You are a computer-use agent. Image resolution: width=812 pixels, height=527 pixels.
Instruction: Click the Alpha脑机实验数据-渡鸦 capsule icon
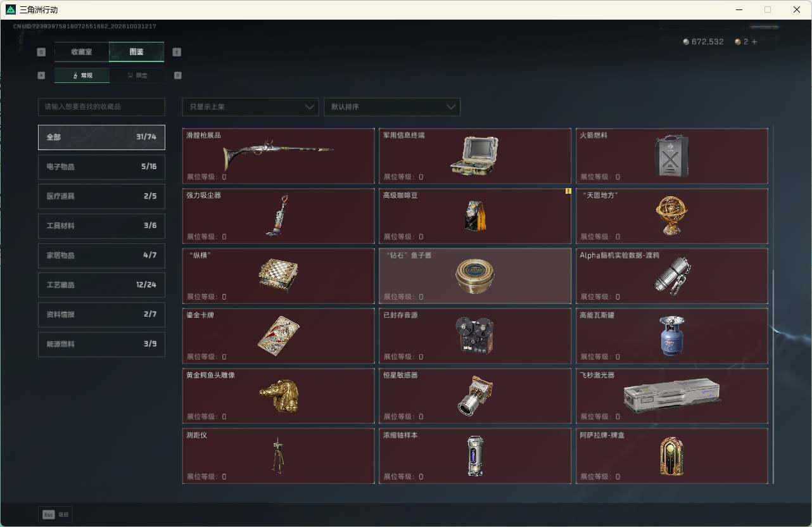click(671, 276)
